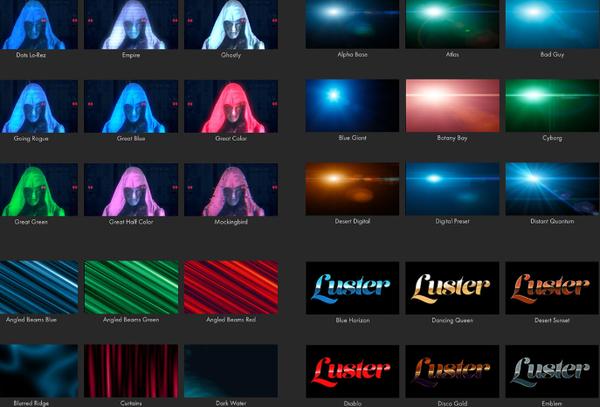Apply the Great Blue hologram preset

tap(131, 106)
